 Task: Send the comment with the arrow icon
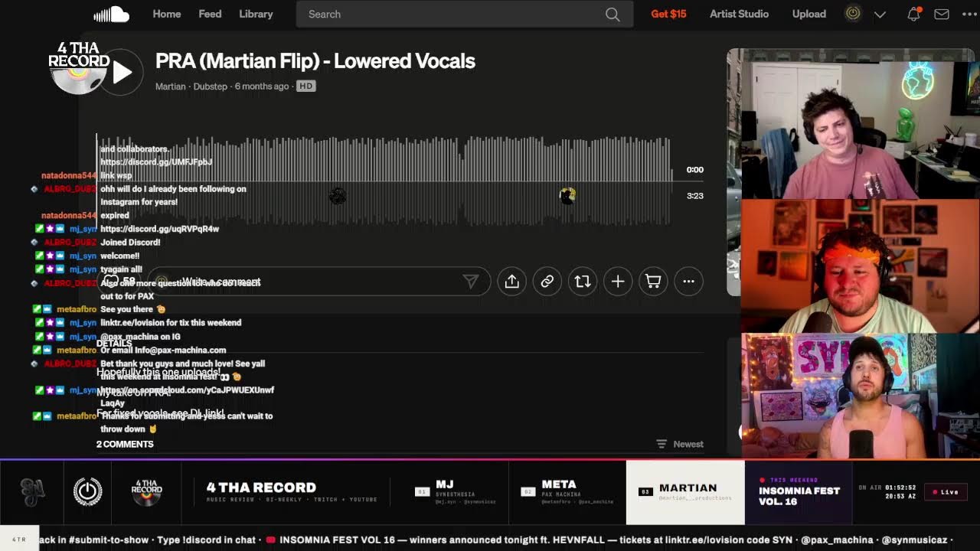tap(471, 282)
